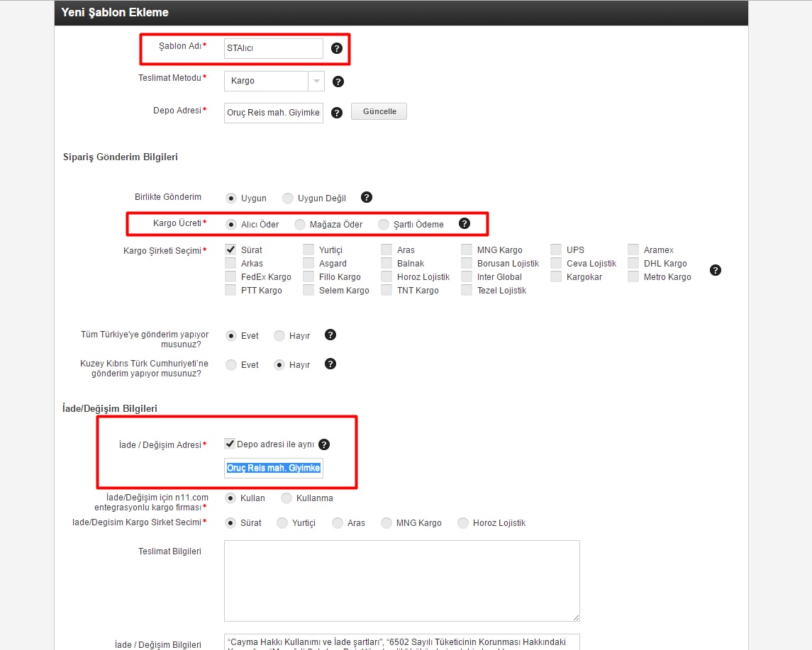Select Hayır for Kuzey Kıbrıs gönderim
Screen dimensions: 812x650
click(279, 365)
